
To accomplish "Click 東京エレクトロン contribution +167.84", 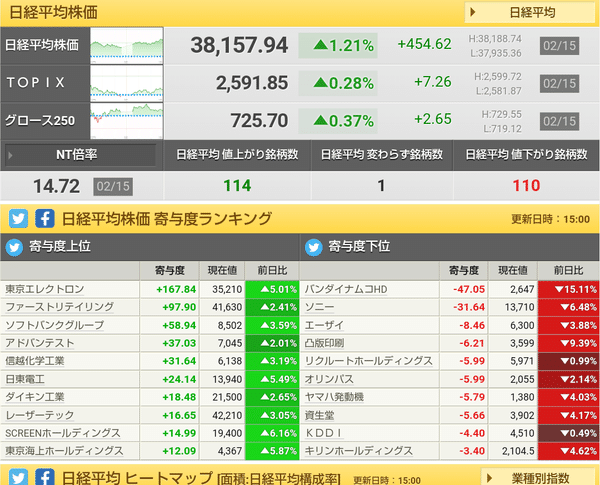I will pyautogui.click(x=176, y=289).
